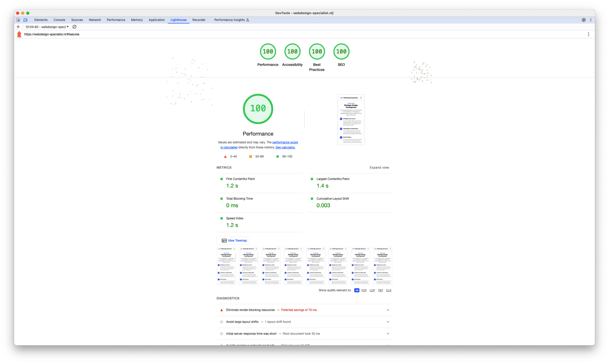Open the report options three-dot menu
This screenshot has height=364, width=609.
click(x=588, y=34)
